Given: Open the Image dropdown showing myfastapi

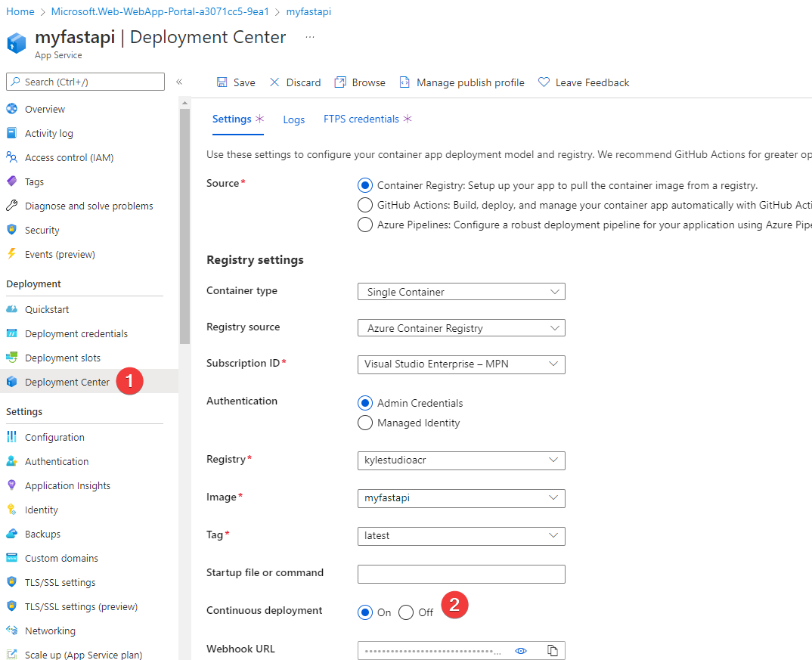Looking at the screenshot, I should point(461,498).
